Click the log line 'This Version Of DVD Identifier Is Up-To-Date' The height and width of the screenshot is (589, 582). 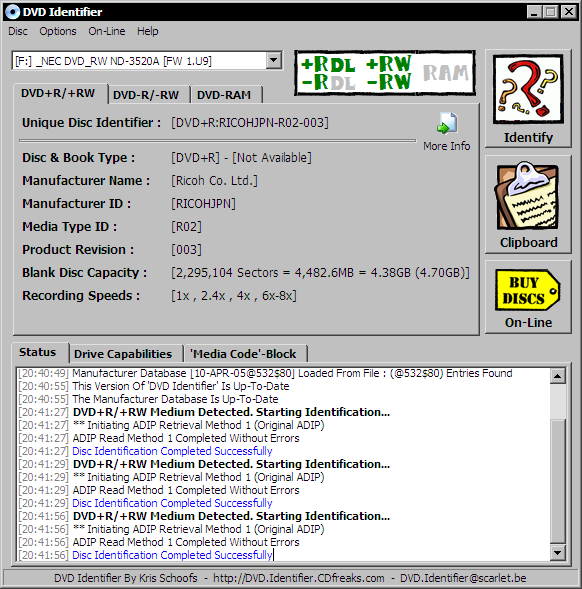click(154, 386)
